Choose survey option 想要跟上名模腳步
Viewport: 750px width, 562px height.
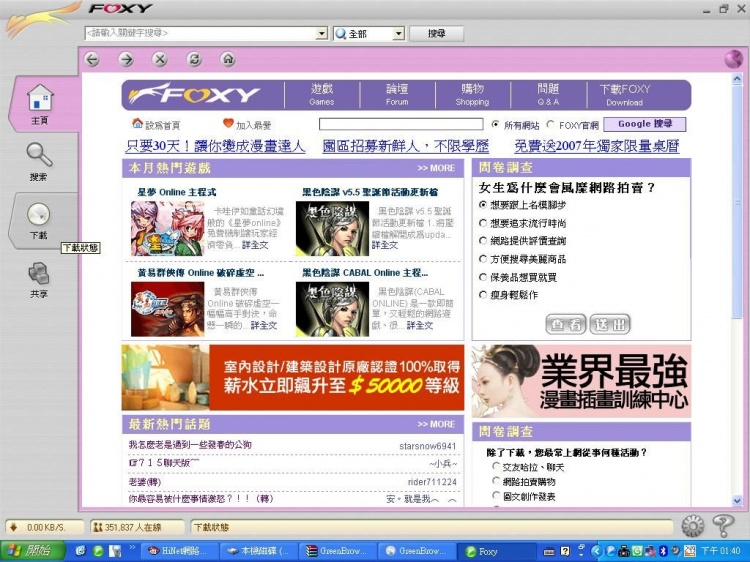point(484,205)
